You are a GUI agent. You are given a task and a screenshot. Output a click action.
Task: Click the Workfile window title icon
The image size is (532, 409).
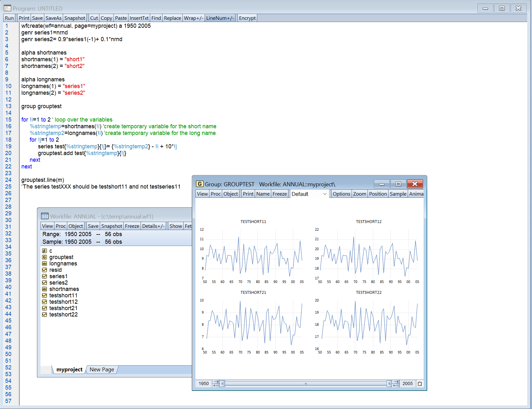45,216
